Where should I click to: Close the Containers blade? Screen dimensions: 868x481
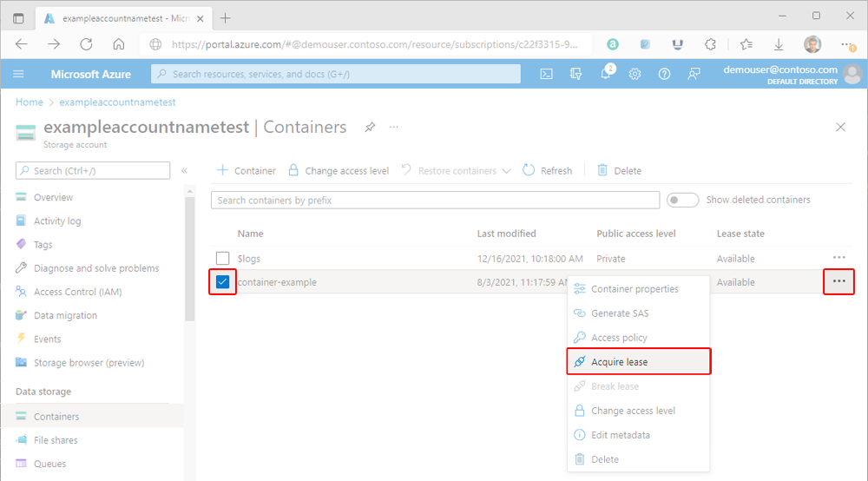(840, 128)
